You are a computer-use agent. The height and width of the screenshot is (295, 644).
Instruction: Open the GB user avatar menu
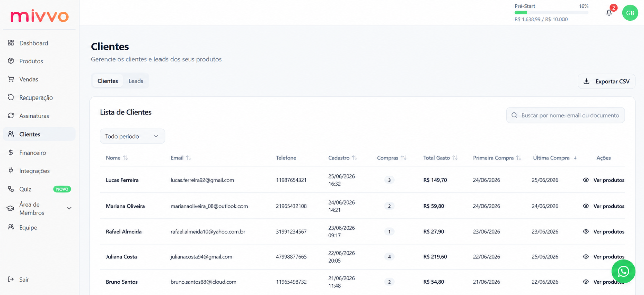click(630, 13)
